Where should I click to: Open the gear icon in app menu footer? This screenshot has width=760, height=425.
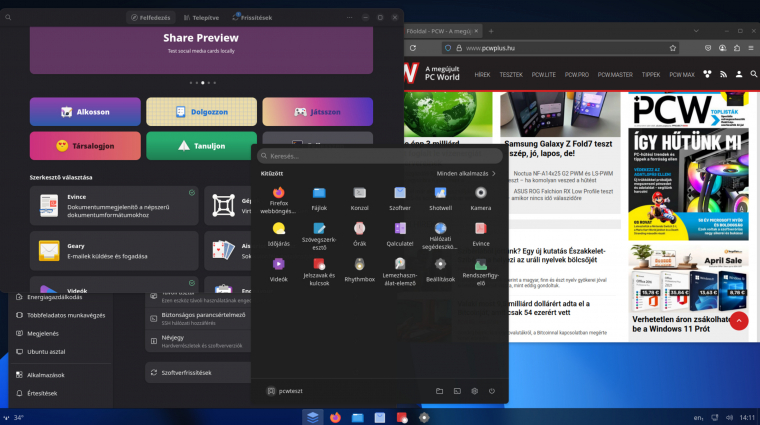tap(475, 391)
